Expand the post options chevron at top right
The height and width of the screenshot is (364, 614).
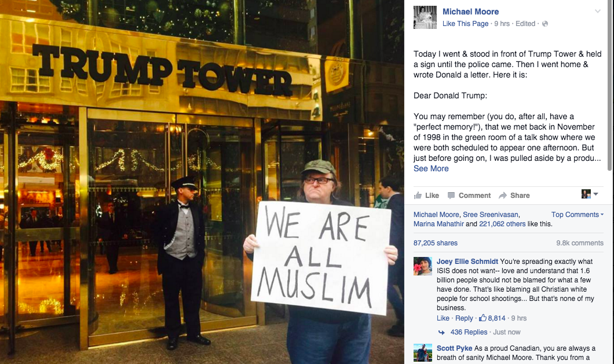click(x=598, y=11)
